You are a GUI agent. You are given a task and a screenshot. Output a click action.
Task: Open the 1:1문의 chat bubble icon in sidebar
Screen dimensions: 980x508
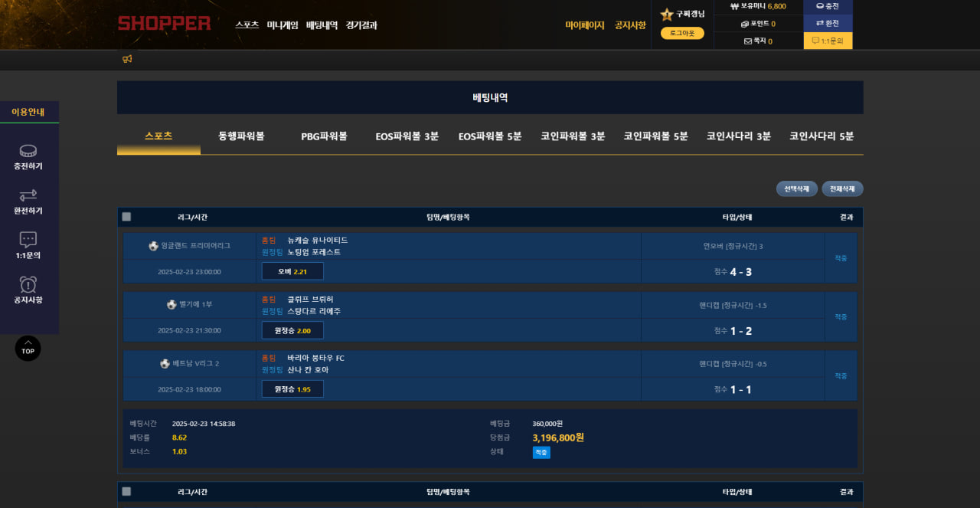coord(28,240)
